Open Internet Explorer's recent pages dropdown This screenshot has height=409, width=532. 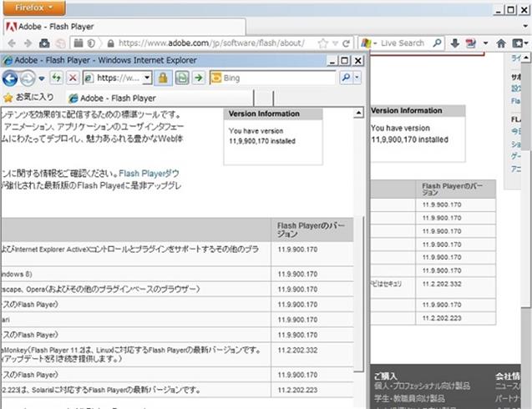pyautogui.click(x=42, y=78)
